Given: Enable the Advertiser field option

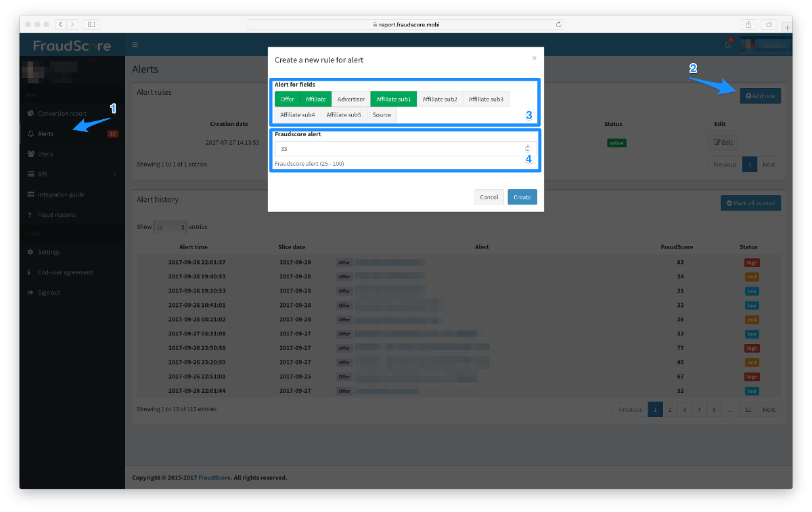Looking at the screenshot, I should tap(351, 99).
